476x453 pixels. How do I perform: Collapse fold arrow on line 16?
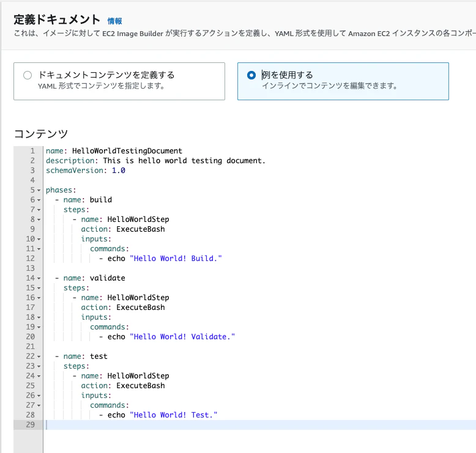pos(39,298)
